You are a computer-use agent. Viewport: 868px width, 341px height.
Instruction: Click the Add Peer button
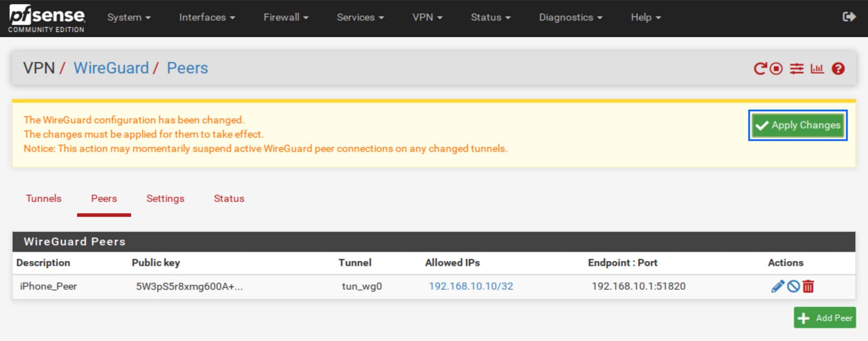click(825, 318)
